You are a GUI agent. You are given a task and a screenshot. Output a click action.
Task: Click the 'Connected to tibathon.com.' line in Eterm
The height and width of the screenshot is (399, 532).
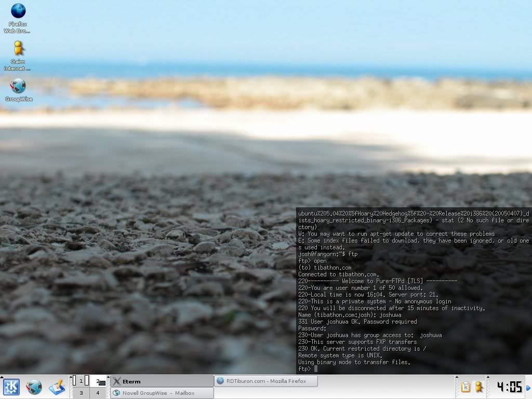pyautogui.click(x=339, y=274)
